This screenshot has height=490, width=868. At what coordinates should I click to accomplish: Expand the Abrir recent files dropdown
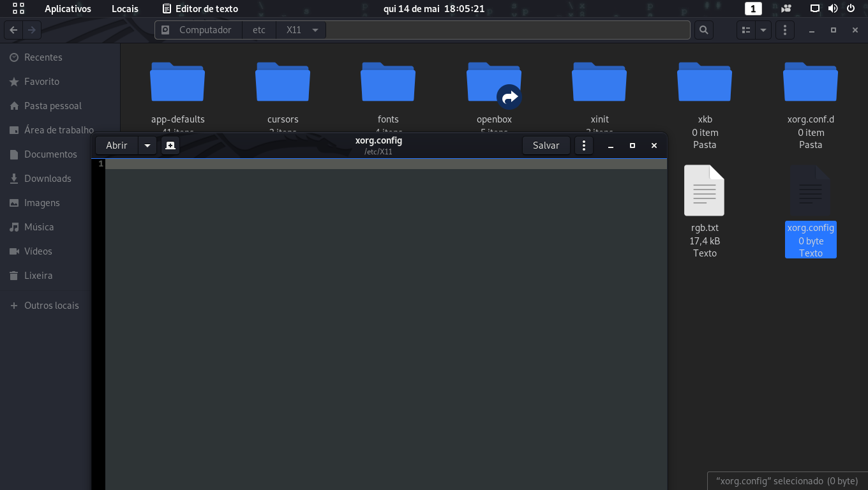click(x=147, y=145)
